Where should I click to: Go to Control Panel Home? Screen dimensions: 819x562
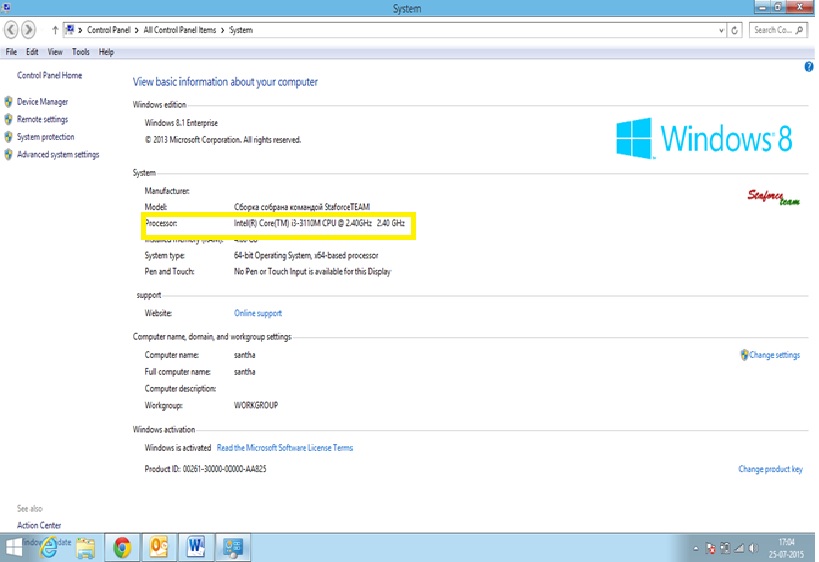(50, 75)
